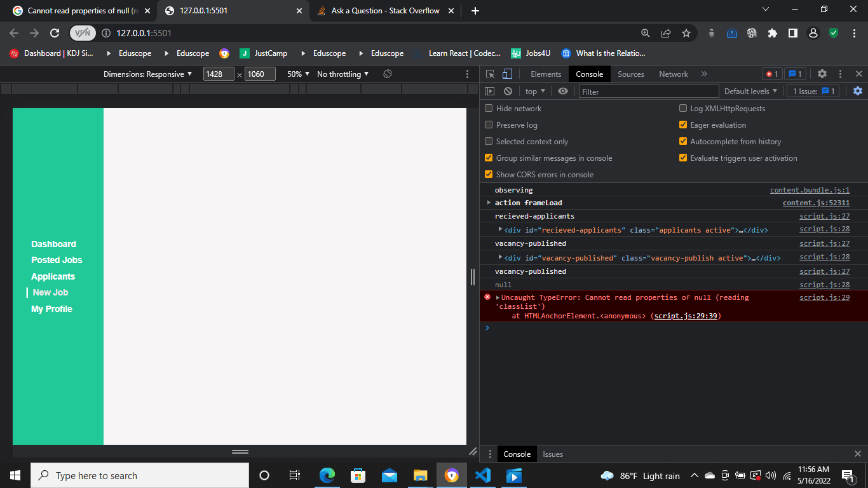The width and height of the screenshot is (868, 488).
Task: Open DevTools more options menu
Action: pos(840,74)
